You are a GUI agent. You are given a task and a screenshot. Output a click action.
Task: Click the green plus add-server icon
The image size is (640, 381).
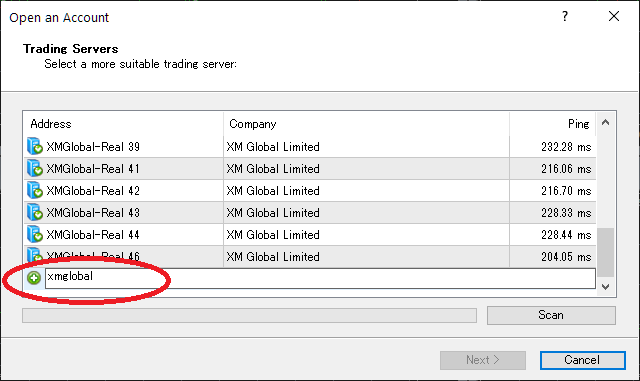pyautogui.click(x=34, y=278)
